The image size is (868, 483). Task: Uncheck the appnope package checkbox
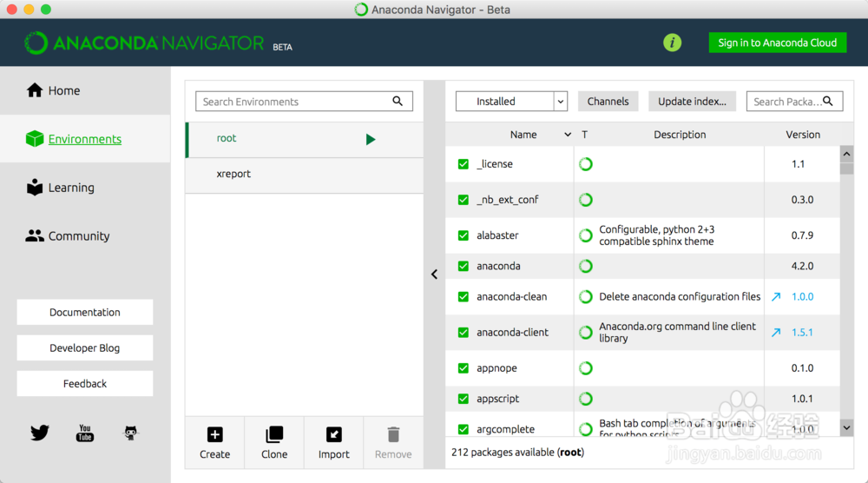(464, 367)
